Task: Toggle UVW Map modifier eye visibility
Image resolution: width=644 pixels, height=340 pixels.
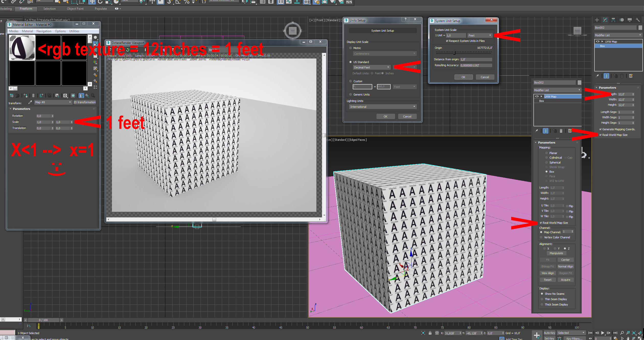Action: pyautogui.click(x=597, y=41)
